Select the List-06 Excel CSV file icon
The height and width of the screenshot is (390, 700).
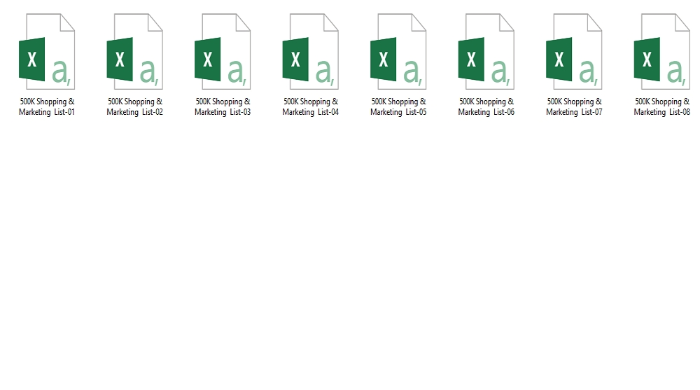click(486, 51)
